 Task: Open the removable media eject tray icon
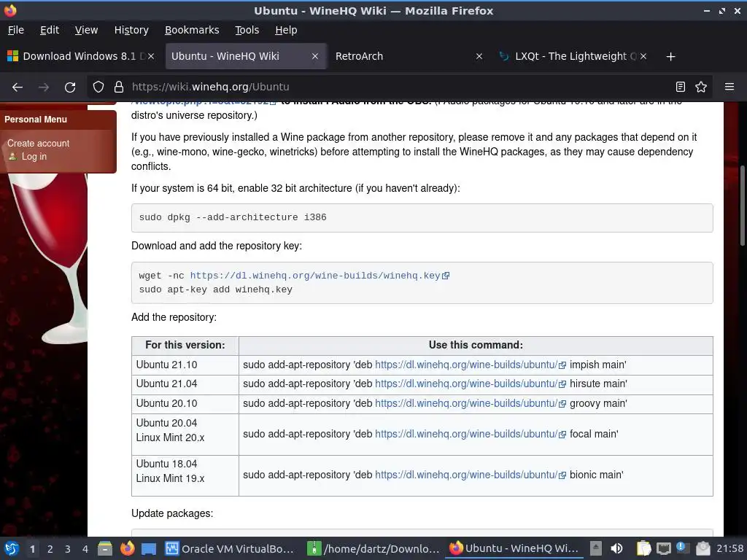(595, 548)
